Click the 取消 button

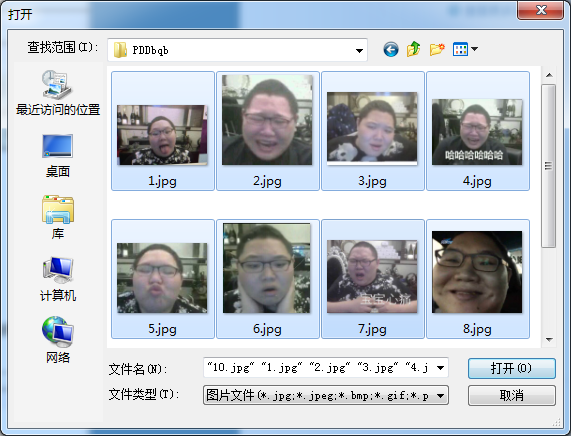click(512, 395)
